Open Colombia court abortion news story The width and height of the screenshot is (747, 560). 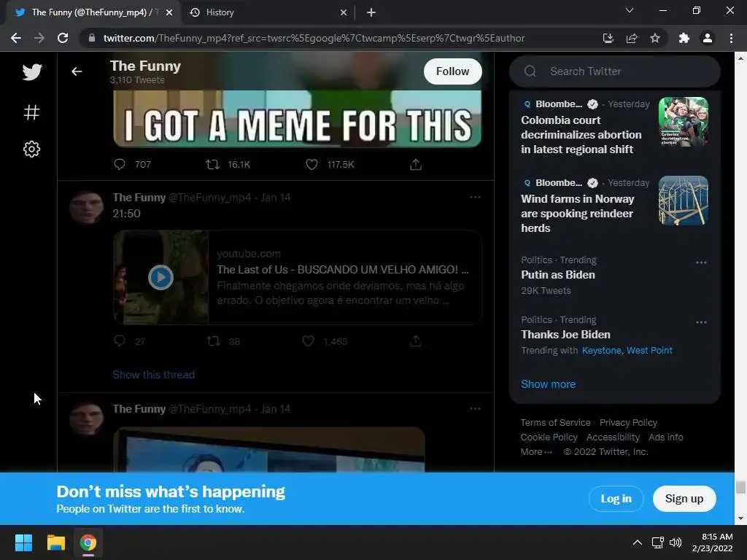(x=581, y=135)
